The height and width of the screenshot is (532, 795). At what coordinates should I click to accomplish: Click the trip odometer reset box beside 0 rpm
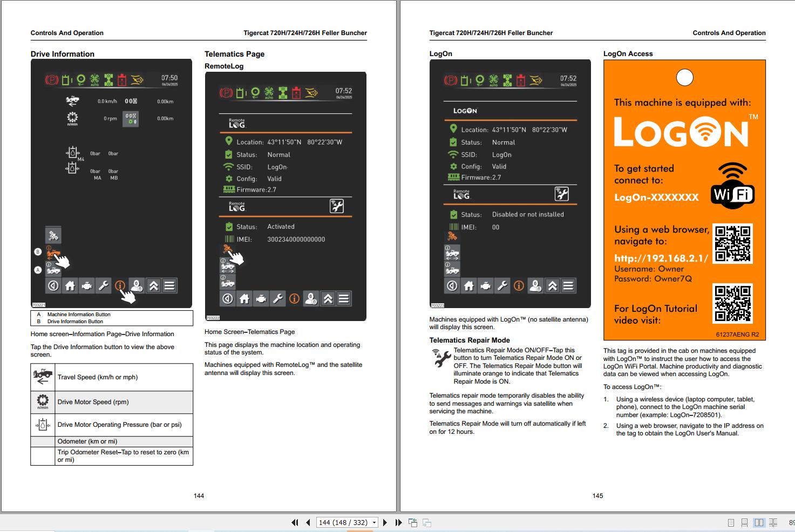click(131, 119)
